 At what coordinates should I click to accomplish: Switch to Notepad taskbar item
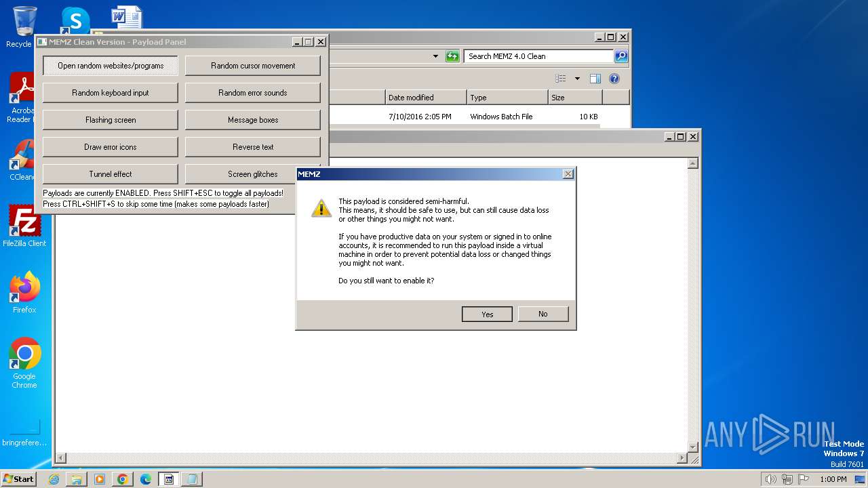pos(192,479)
